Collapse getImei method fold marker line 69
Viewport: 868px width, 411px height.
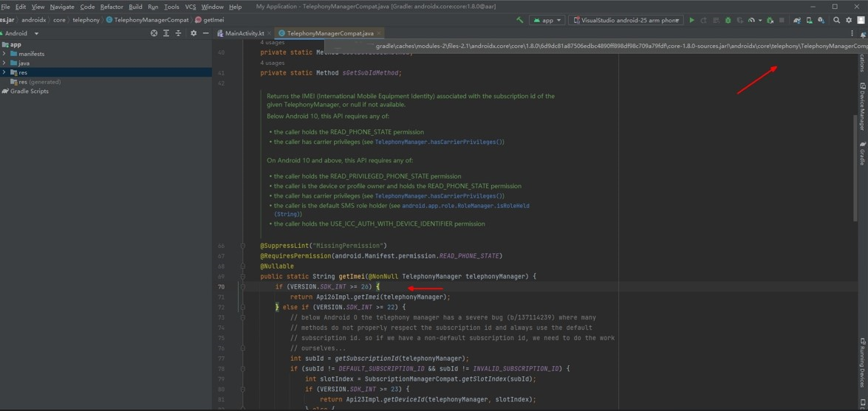242,276
